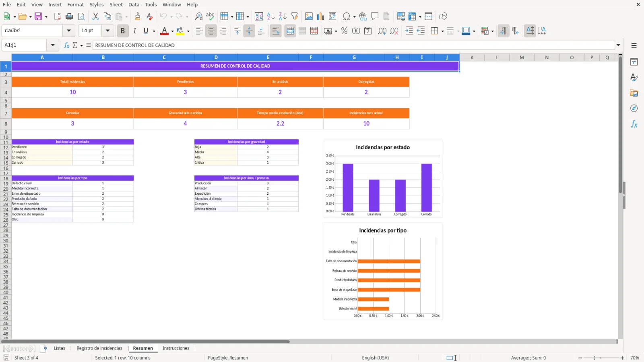Select column K header
The image size is (644, 362).
[x=472, y=58]
